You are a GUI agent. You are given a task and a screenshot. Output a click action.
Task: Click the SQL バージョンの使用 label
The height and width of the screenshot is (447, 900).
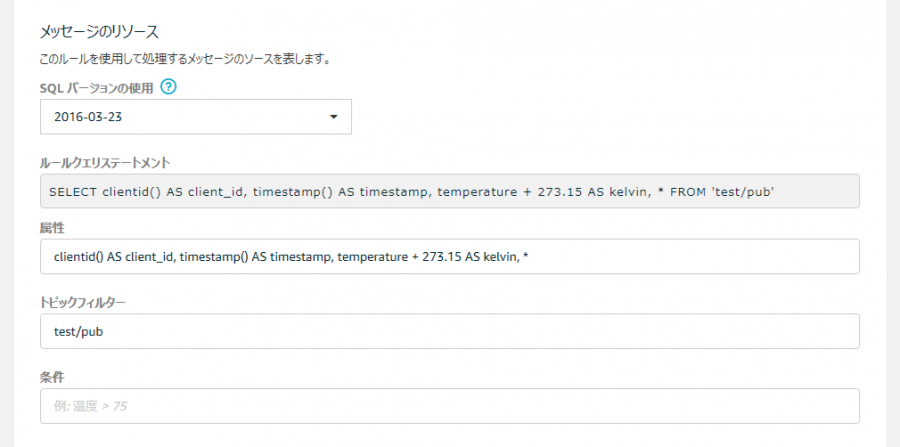point(96,88)
